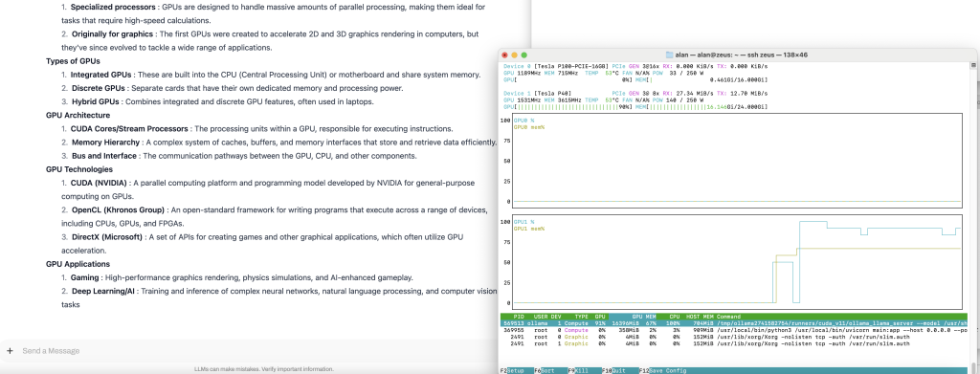The width and height of the screenshot is (980, 374).
Task: Click the GPU MEM column header
Action: click(644, 317)
